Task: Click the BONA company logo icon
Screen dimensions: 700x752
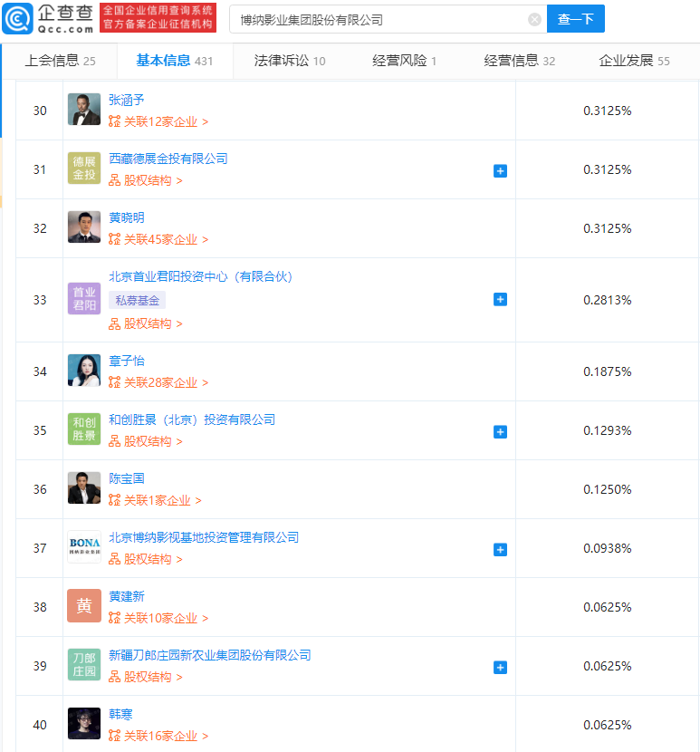Action: 84,546
